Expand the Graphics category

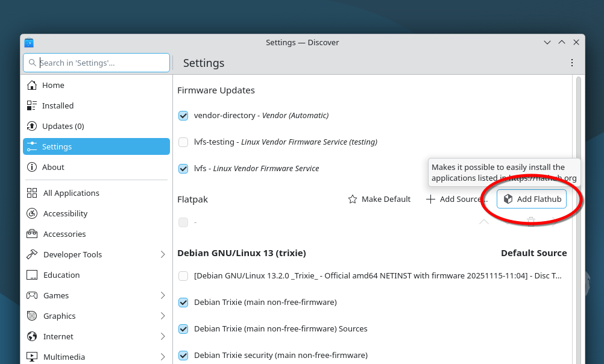162,316
